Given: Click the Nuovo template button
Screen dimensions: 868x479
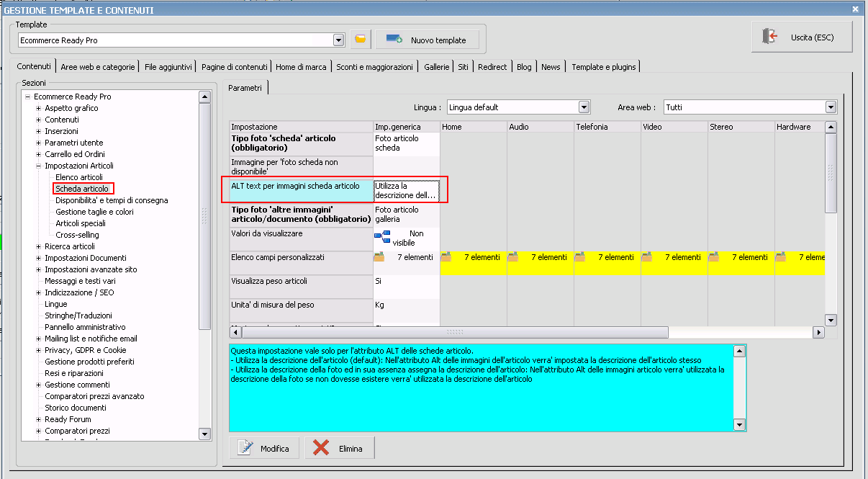Looking at the screenshot, I should click(426, 40).
